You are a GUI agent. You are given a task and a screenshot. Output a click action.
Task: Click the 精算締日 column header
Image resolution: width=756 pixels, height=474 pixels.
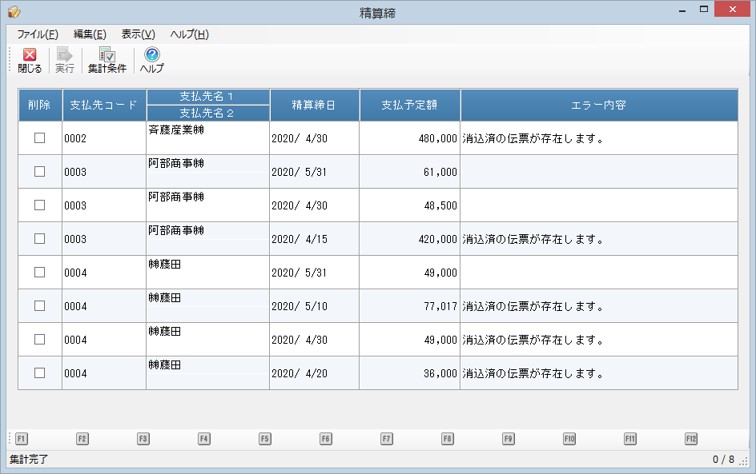point(314,105)
